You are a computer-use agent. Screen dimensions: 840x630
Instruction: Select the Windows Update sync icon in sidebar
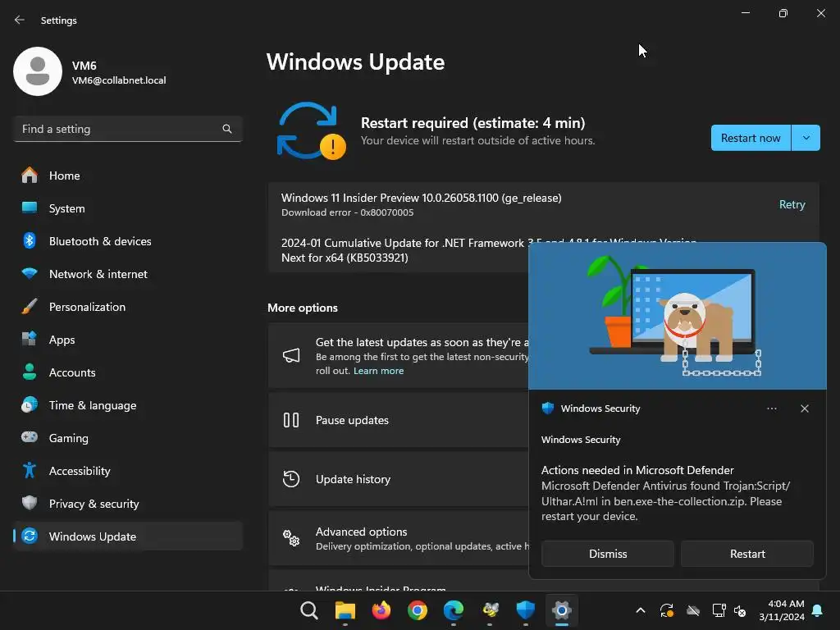coord(30,536)
